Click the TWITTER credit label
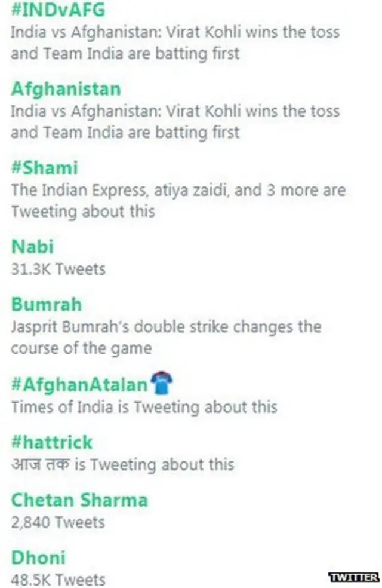382x588 pixels. 354,577
